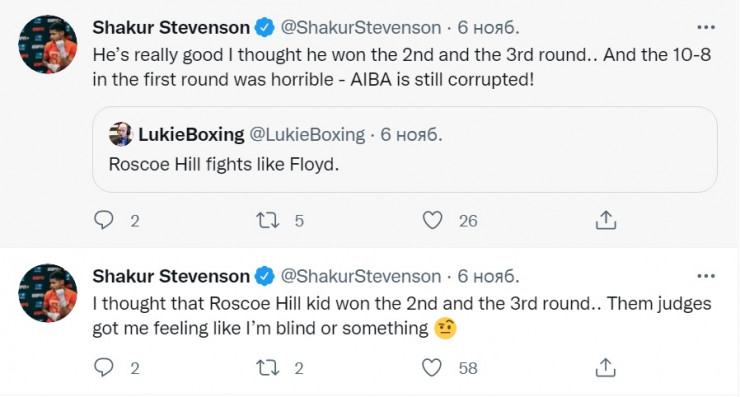Open Shakur Stevenson avatar on first tweet
The height and width of the screenshot is (397, 740).
coord(48,44)
